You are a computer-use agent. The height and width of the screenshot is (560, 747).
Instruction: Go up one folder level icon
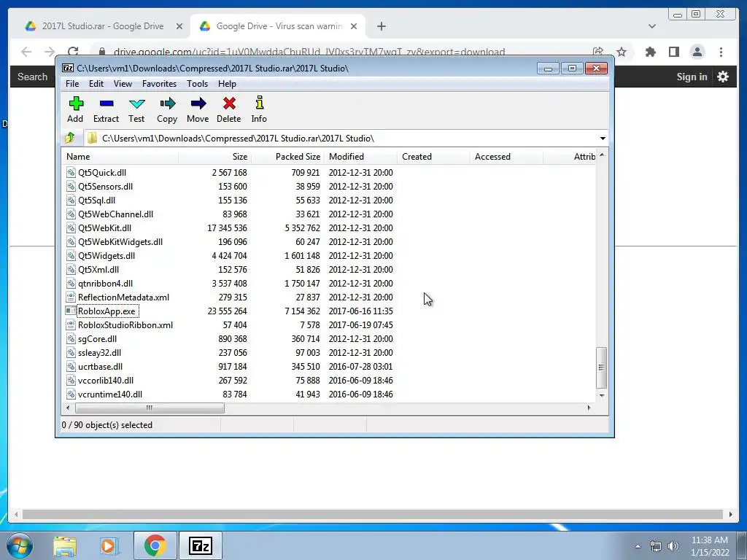coord(70,138)
